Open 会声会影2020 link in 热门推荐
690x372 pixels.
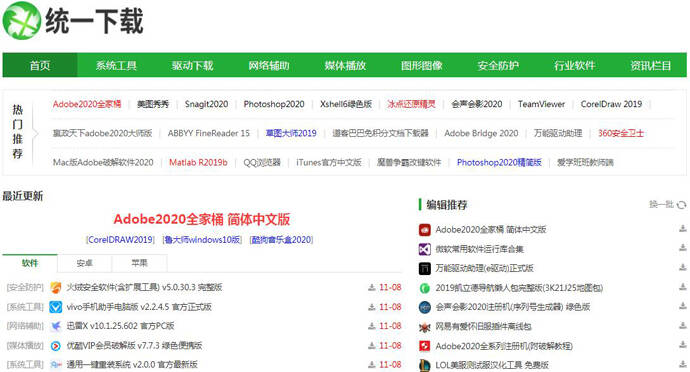pyautogui.click(x=477, y=104)
